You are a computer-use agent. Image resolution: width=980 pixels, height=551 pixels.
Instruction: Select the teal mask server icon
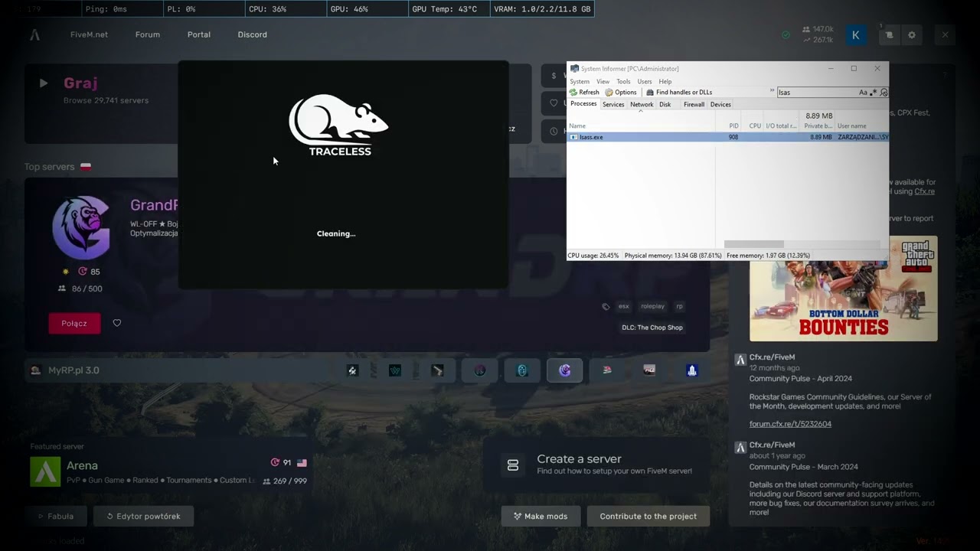522,370
